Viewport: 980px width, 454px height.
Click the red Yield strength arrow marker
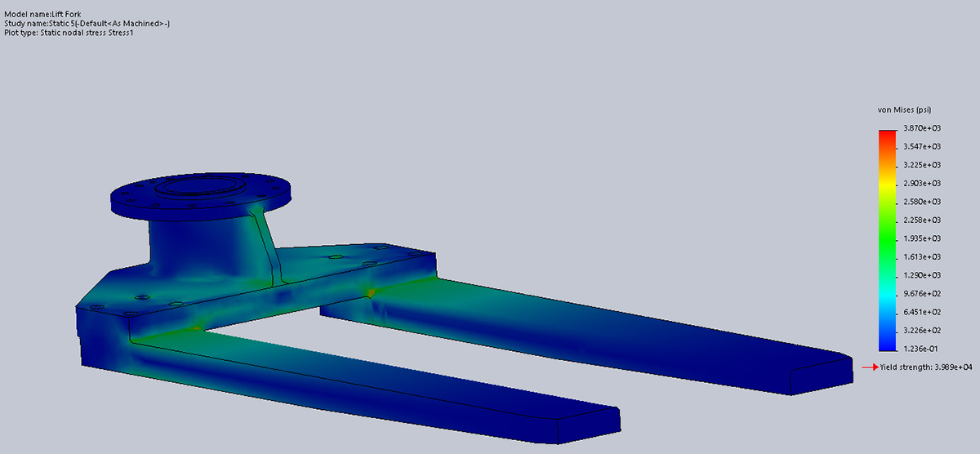pos(870,367)
